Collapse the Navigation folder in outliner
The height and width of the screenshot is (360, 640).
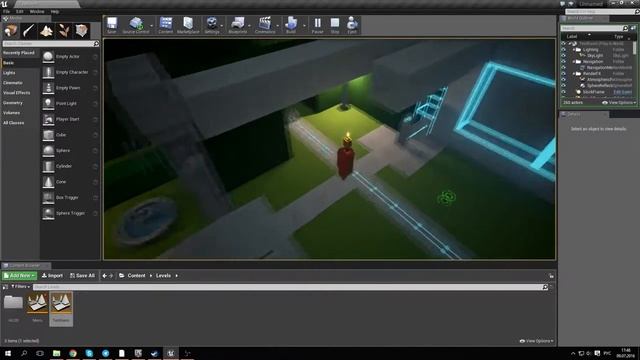[574, 62]
